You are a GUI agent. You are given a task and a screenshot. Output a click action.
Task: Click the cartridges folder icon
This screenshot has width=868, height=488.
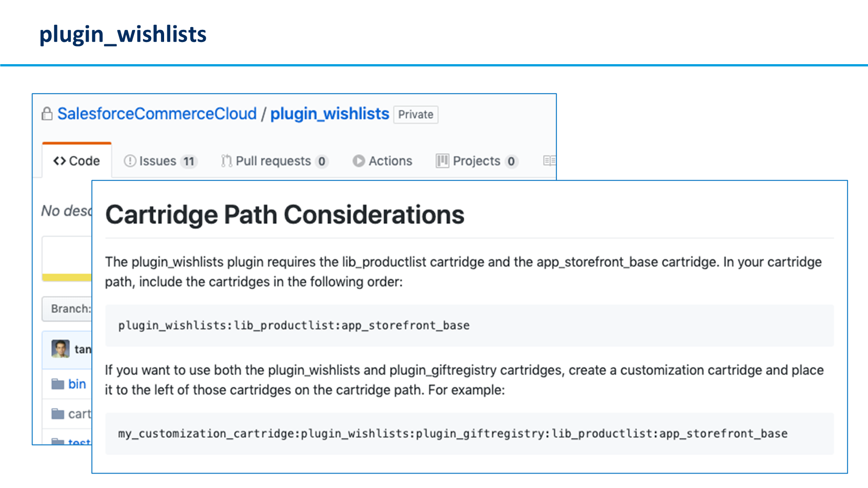point(58,414)
